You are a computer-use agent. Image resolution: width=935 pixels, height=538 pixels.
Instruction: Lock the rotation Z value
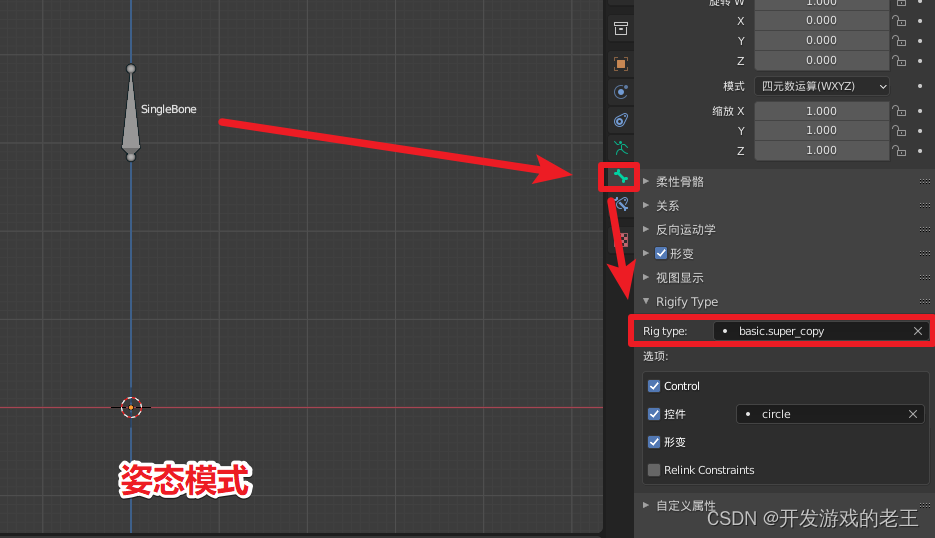tap(899, 60)
